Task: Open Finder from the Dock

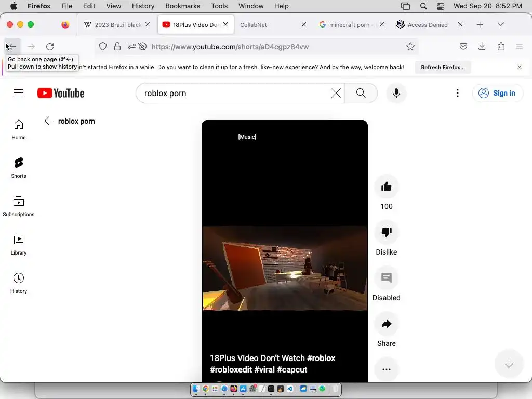Action: coord(196,389)
